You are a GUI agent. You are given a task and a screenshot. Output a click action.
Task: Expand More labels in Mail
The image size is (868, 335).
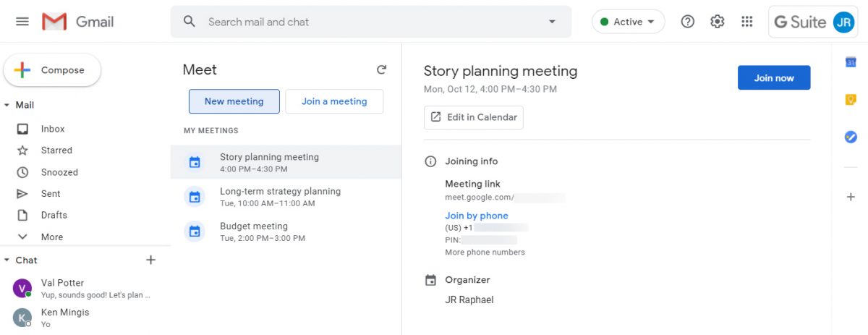pyautogui.click(x=51, y=237)
